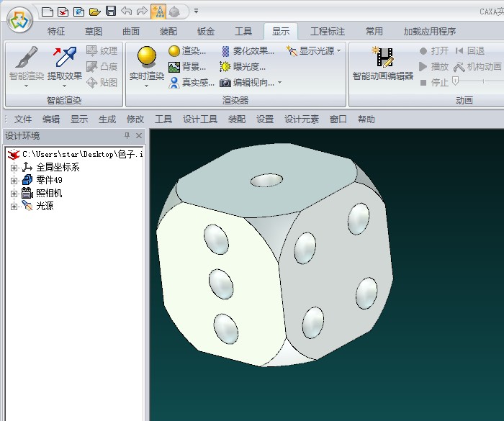Image resolution: width=504 pixels, height=421 pixels.
Task: Expand the 全局坐标系 tree node
Action: pyautogui.click(x=14, y=167)
